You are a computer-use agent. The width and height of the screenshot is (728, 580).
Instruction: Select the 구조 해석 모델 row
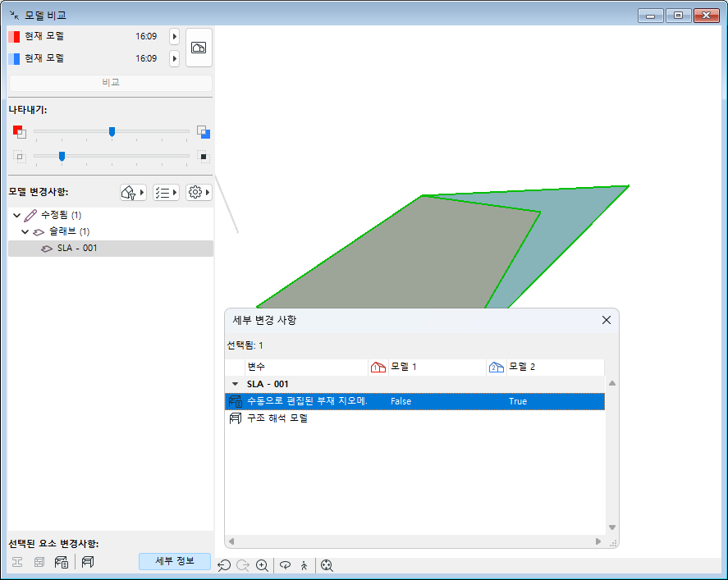coord(414,418)
